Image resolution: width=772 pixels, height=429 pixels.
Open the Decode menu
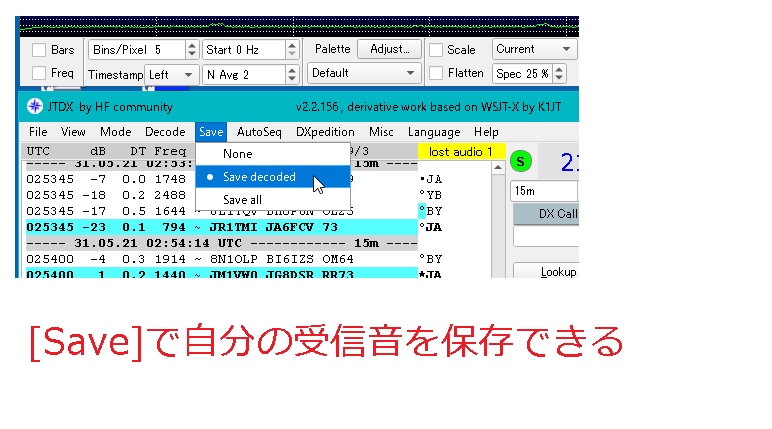[x=165, y=132]
